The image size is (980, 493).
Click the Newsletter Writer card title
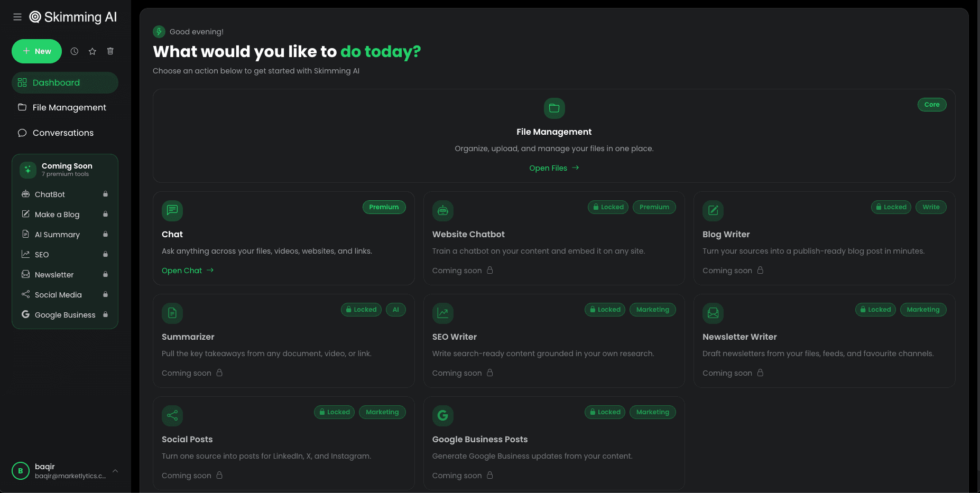[739, 337]
